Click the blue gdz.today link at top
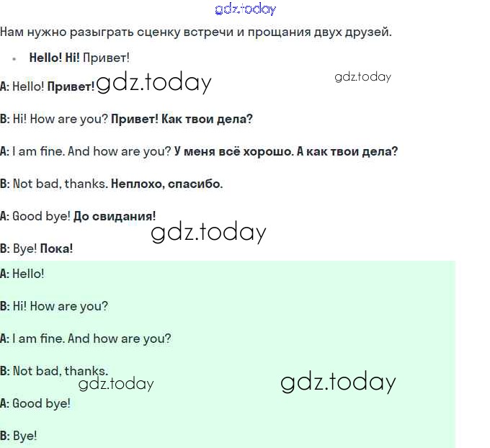Viewport: 490px width, 448px height. click(245, 9)
